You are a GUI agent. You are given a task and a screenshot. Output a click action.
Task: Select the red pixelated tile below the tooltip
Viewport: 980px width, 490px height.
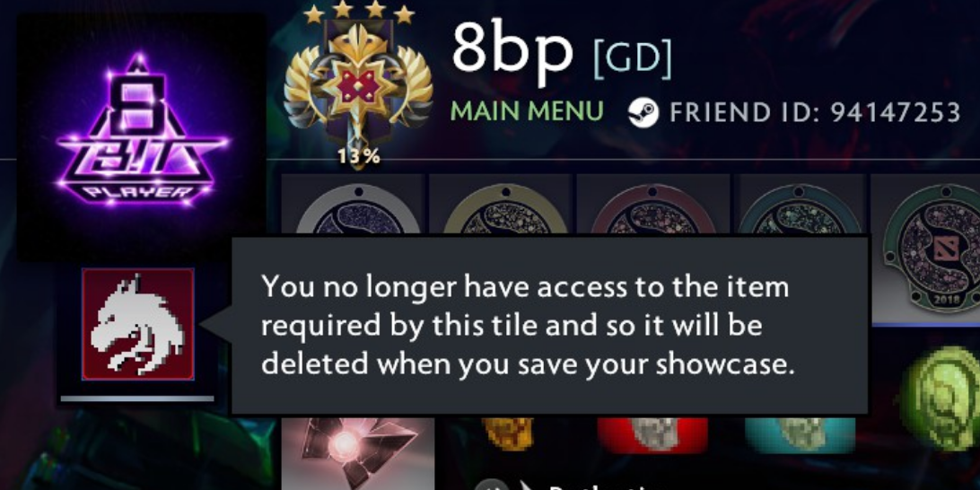652,433
